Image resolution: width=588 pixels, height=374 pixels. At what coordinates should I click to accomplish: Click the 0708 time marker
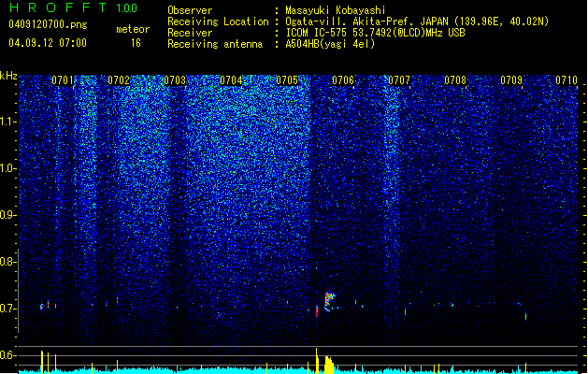click(x=455, y=80)
